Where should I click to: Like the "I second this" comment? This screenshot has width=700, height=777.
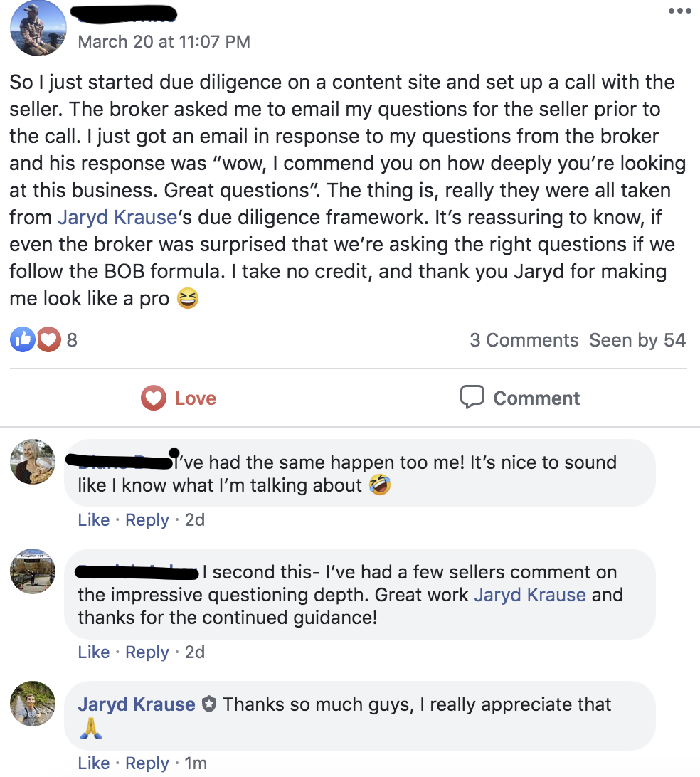(x=93, y=652)
